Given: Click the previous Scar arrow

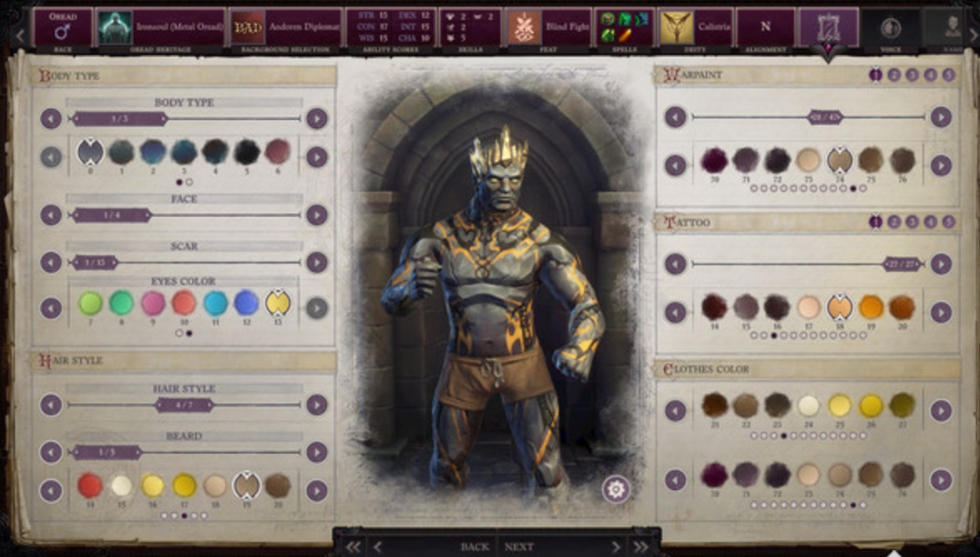Looking at the screenshot, I should [x=51, y=263].
